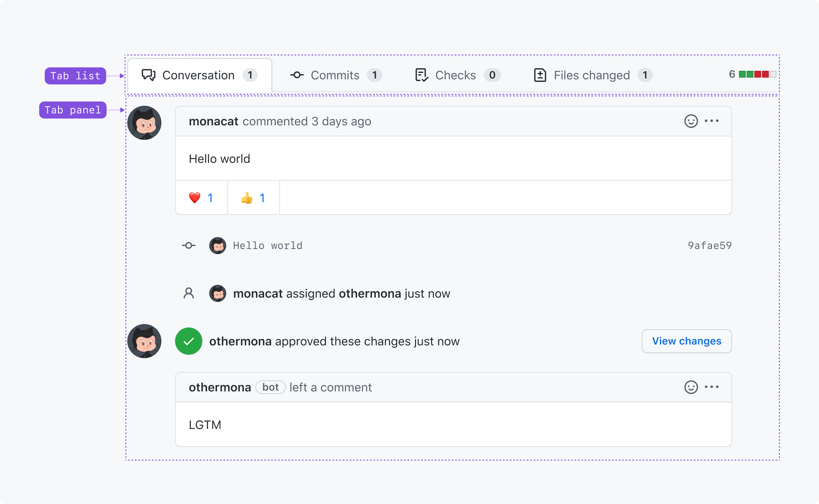Click the monacat author name in the comment header
This screenshot has height=504, width=819.
pyautogui.click(x=213, y=122)
